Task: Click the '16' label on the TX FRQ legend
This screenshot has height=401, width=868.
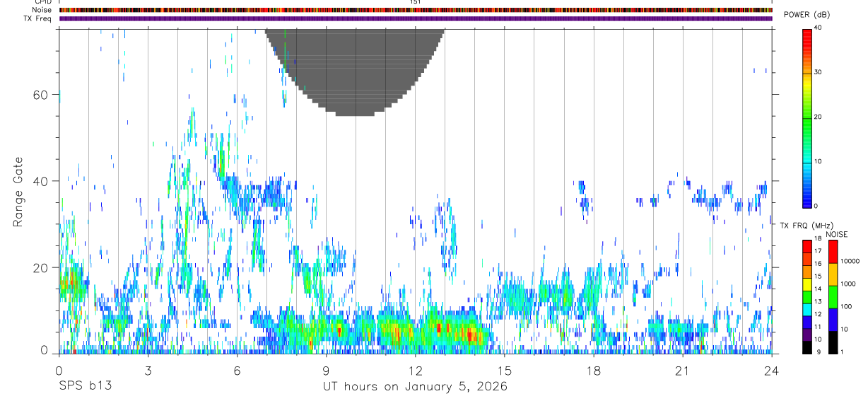Action: (819, 264)
